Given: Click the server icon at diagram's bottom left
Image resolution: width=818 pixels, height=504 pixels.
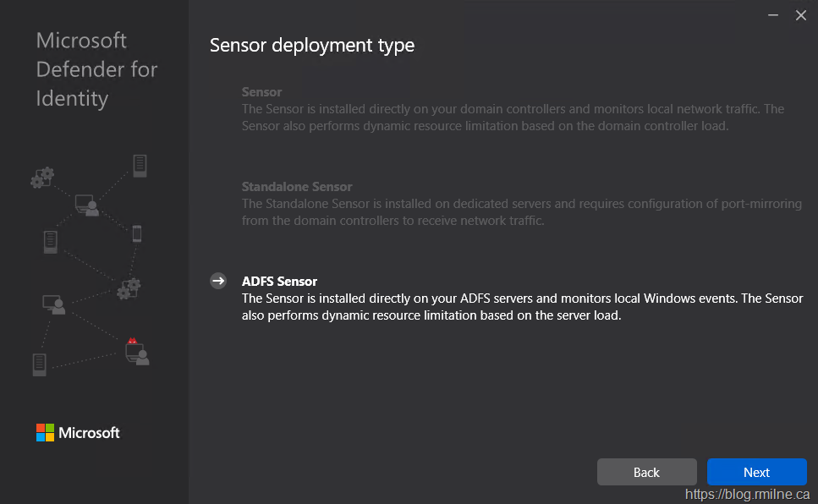Looking at the screenshot, I should (x=40, y=364).
